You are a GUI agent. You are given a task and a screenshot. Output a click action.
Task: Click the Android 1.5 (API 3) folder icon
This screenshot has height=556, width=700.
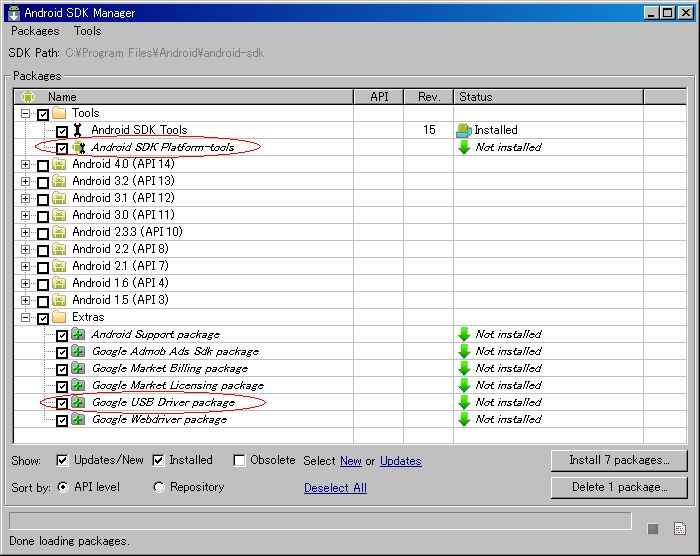[x=59, y=300]
